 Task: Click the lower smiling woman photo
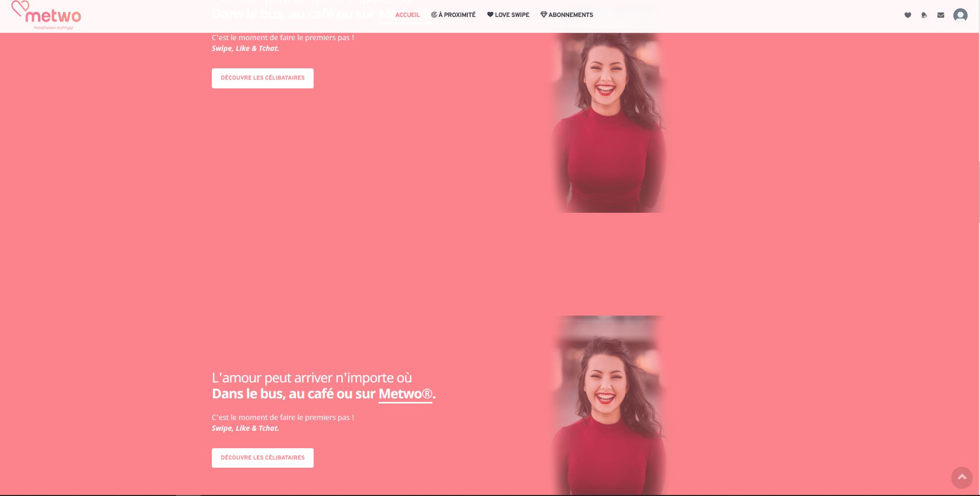click(609, 405)
